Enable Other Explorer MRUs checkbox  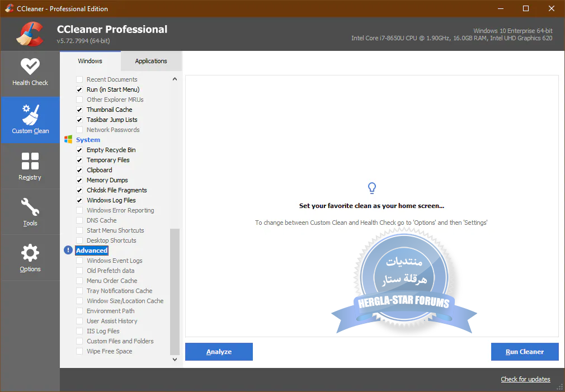coord(79,100)
